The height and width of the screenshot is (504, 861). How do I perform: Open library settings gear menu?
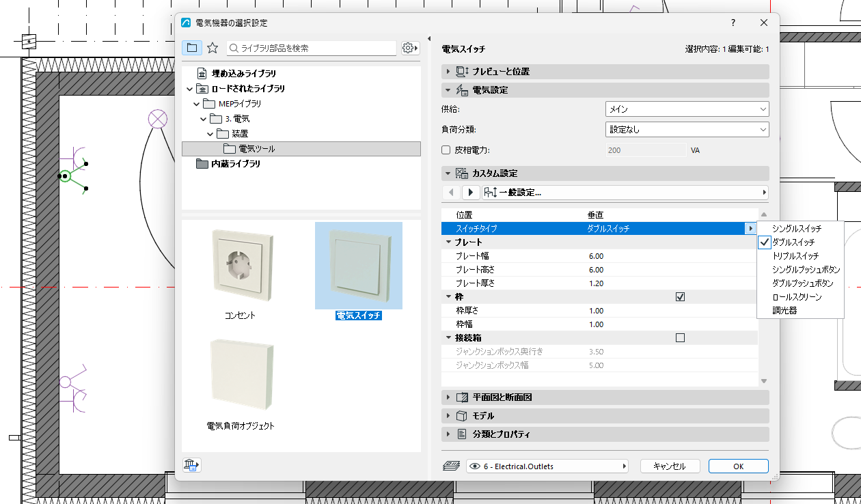point(410,48)
